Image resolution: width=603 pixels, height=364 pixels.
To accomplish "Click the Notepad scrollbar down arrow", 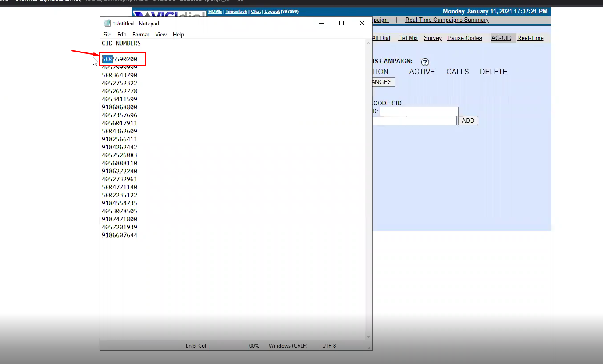I will (368, 336).
